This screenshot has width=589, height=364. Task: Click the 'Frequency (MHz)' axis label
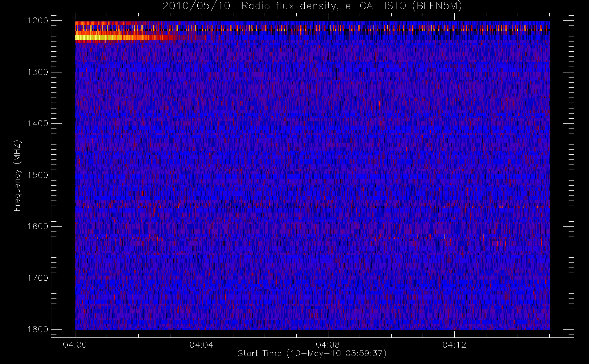pos(17,175)
